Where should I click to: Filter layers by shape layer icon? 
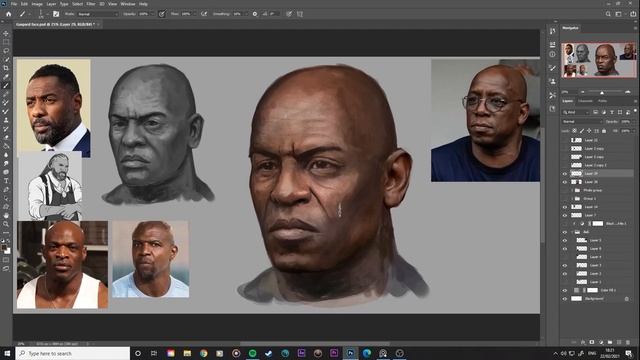pos(620,112)
